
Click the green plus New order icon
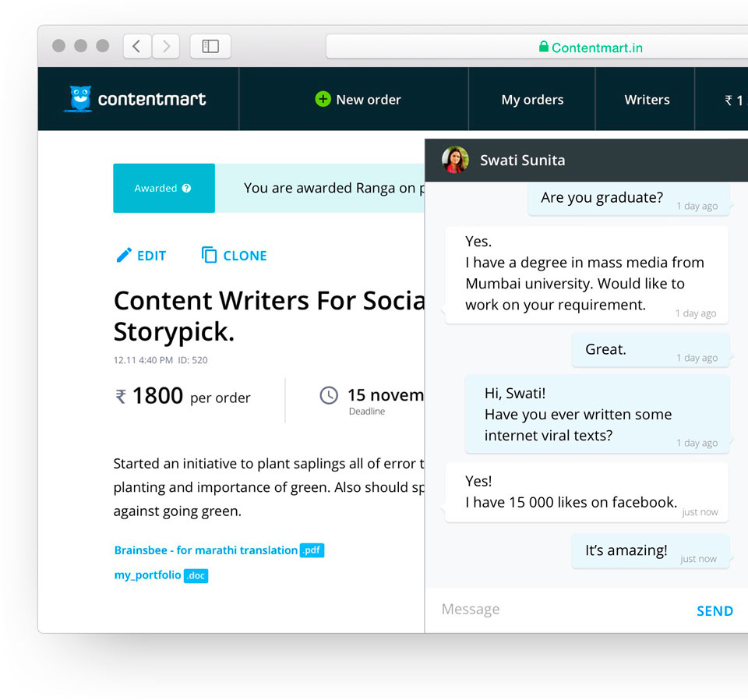pyautogui.click(x=323, y=99)
